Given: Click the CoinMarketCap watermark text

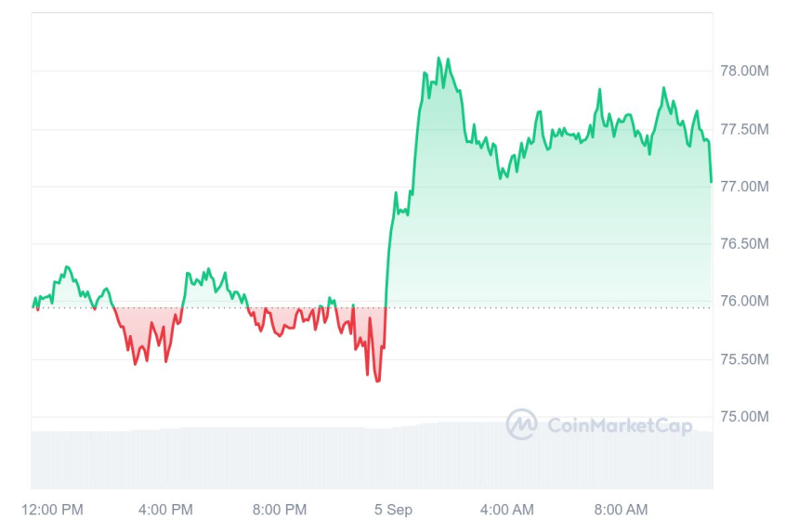Looking at the screenshot, I should click(620, 425).
